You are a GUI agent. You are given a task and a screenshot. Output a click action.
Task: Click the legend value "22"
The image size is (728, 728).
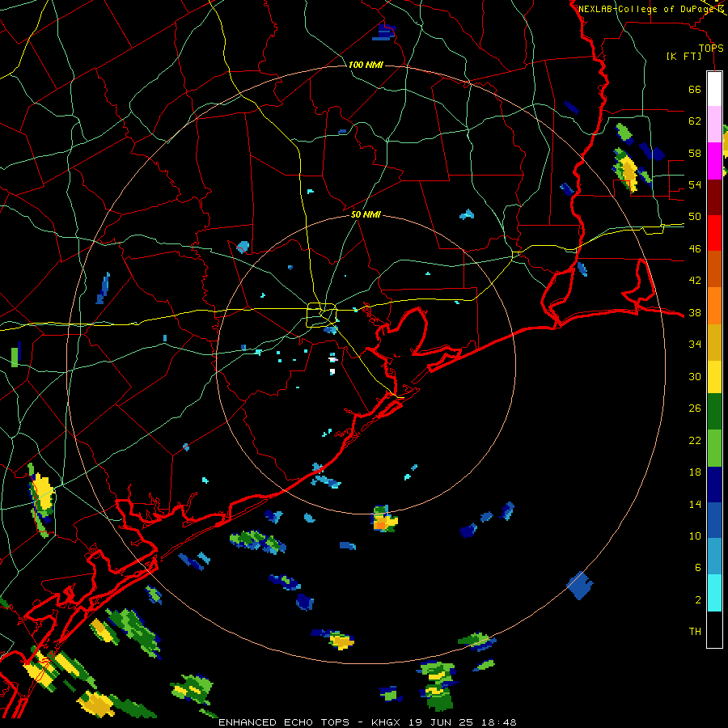tap(695, 441)
